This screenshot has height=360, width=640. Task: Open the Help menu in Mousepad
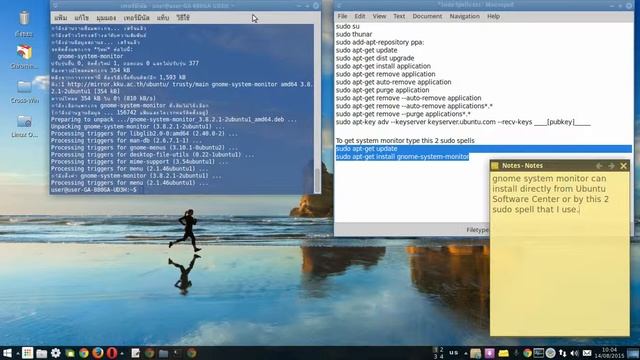click(x=493, y=16)
